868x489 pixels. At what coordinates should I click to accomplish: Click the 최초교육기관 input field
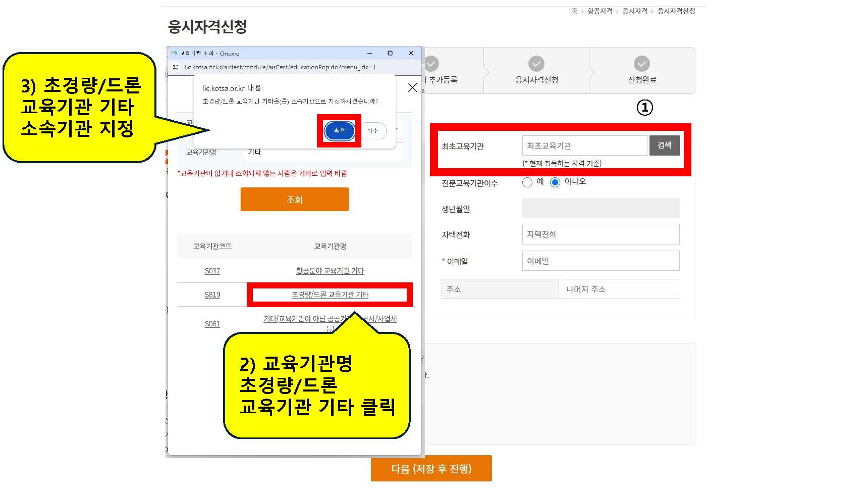coord(584,145)
